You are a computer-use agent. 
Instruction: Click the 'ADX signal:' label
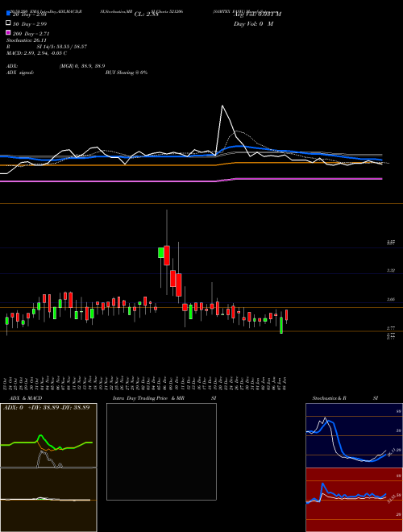[x=20, y=73]
